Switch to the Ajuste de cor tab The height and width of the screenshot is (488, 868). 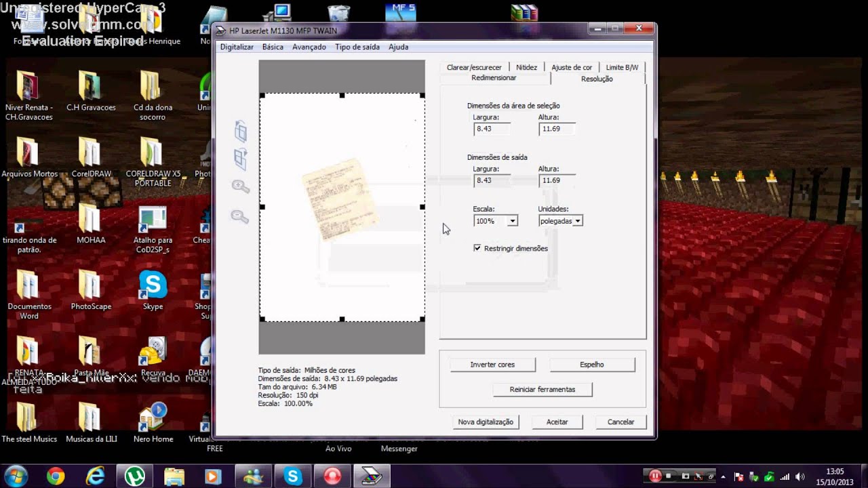coord(572,67)
